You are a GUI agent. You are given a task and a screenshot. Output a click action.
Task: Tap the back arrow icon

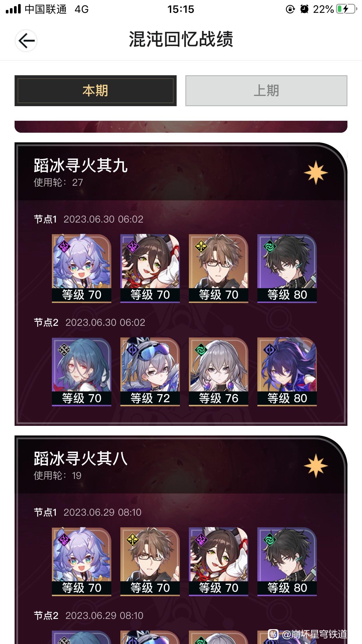click(26, 41)
